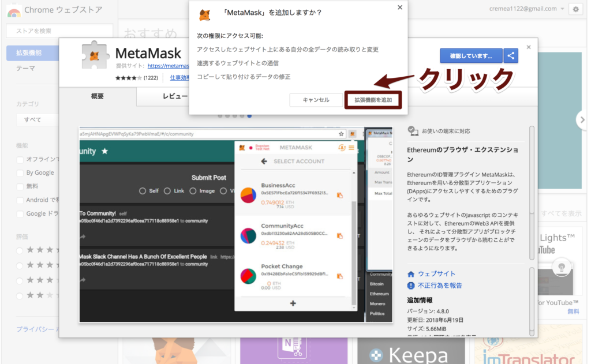Click the Pocket Change account avatar

pos(248,276)
